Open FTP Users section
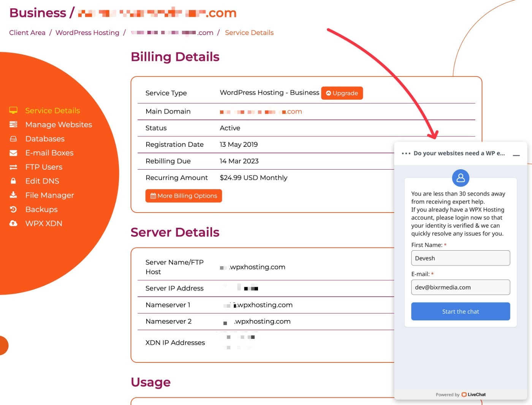The height and width of the screenshot is (405, 532). 44,167
